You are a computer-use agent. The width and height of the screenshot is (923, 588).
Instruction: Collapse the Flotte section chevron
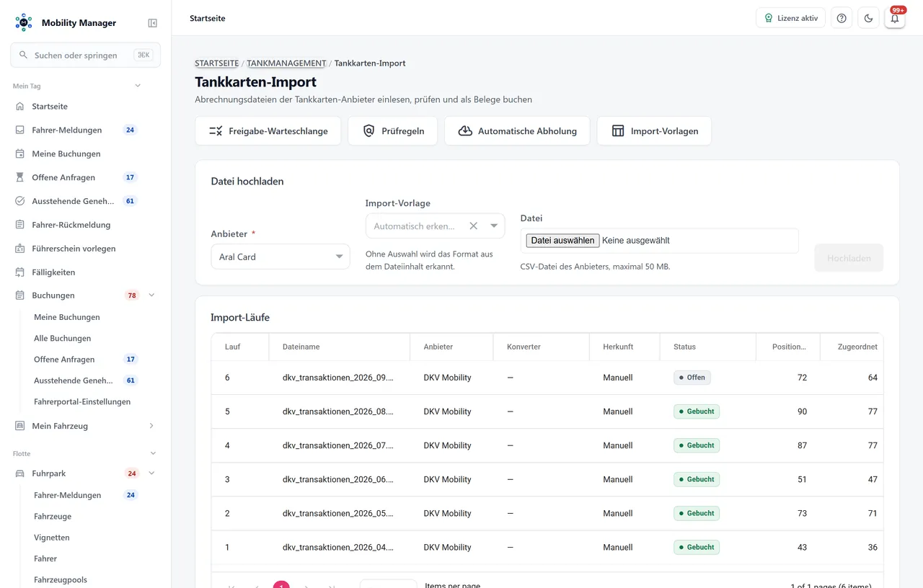click(x=153, y=453)
